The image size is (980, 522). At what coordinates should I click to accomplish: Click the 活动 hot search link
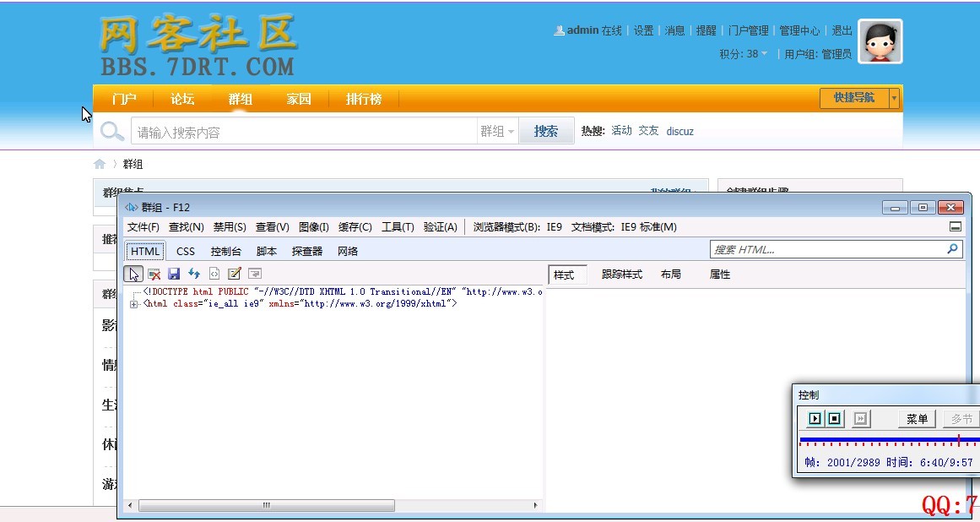point(621,131)
